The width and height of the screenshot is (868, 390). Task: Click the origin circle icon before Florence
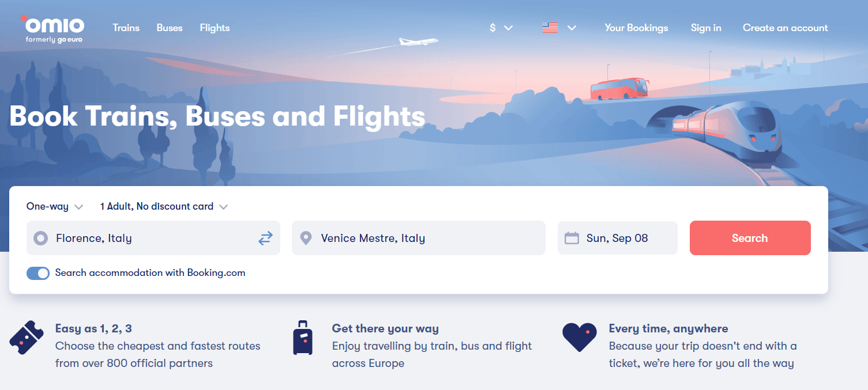(x=40, y=237)
